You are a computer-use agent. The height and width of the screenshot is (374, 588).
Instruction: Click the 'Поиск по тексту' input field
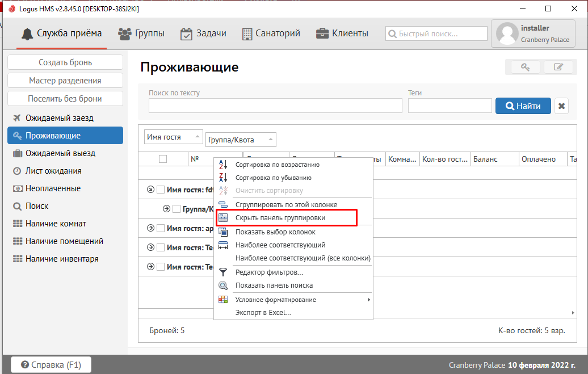[x=275, y=106]
